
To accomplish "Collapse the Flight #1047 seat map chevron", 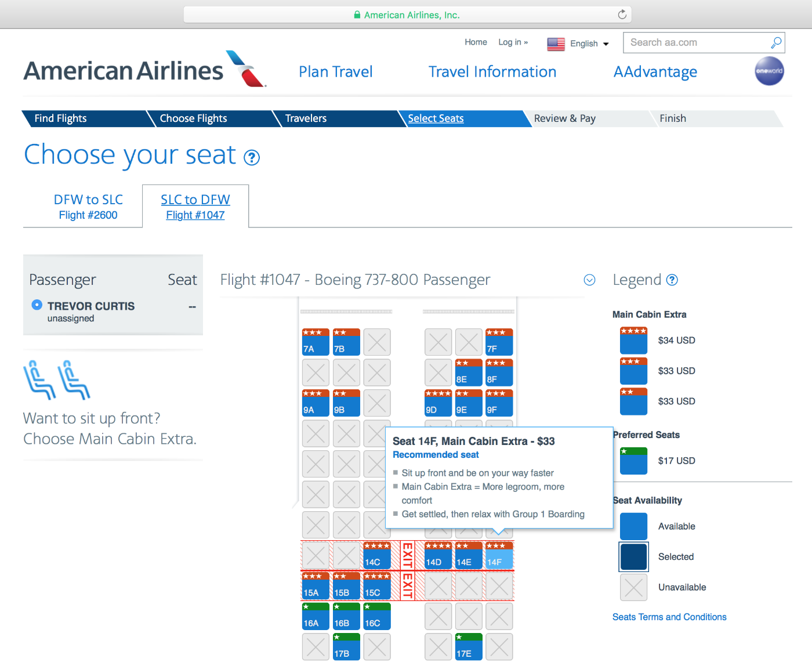I will coord(589,280).
